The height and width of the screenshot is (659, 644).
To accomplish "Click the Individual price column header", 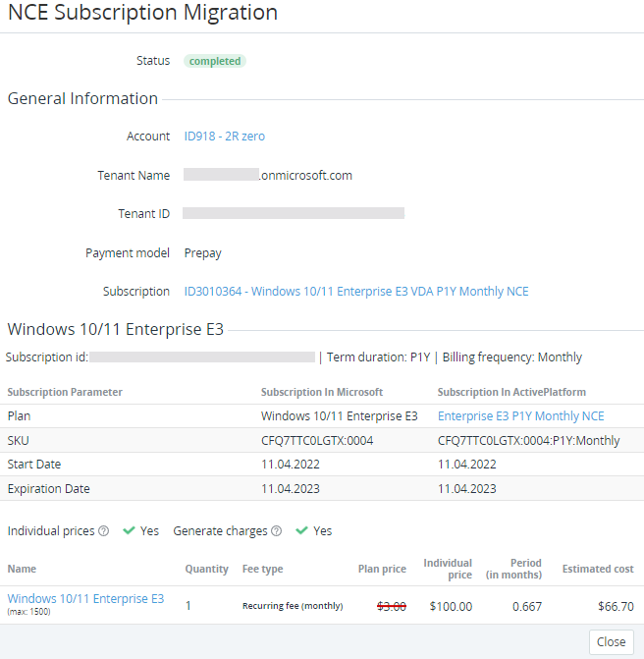I will pos(448,569).
